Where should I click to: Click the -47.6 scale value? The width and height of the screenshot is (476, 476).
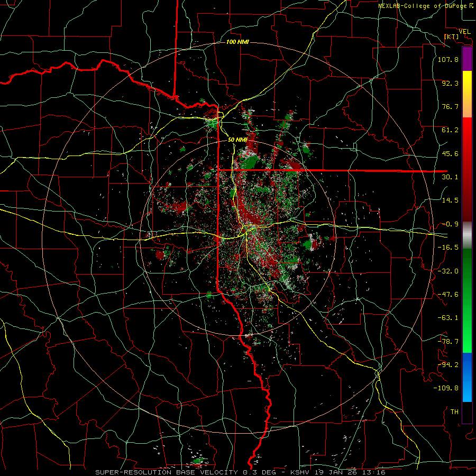click(x=448, y=295)
